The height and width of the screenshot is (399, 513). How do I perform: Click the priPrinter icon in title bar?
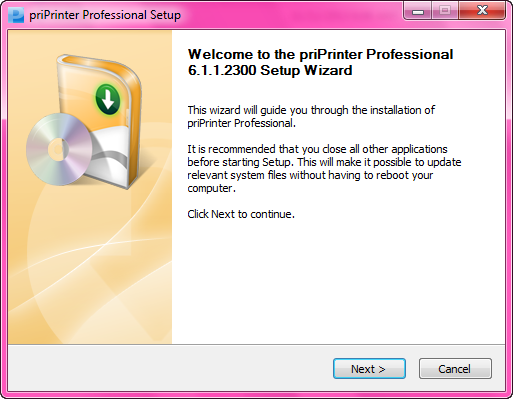(16, 15)
